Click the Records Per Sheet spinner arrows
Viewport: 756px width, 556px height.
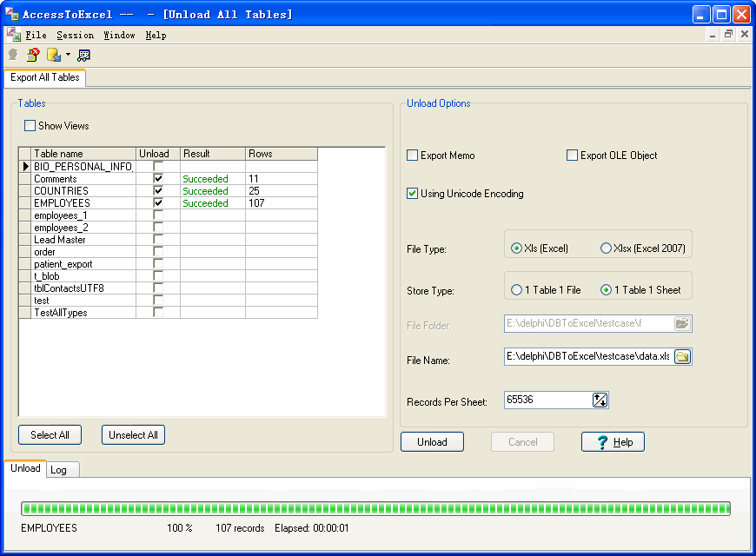tap(600, 400)
